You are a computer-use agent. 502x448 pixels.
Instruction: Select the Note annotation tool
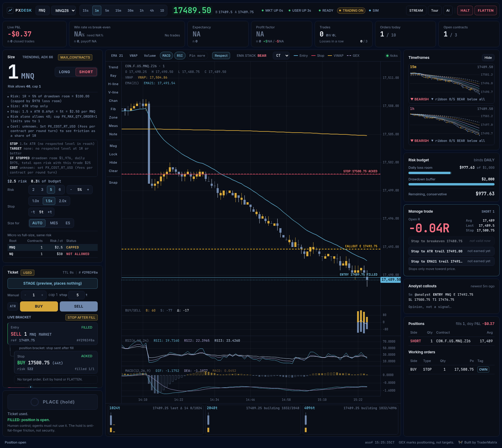[113, 134]
